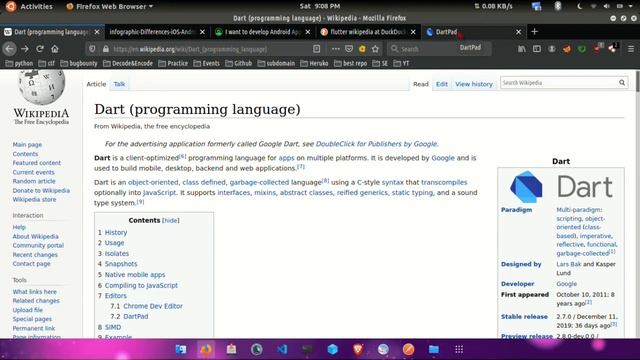Open the terminal icon in the dock
Image resolution: width=640 pixels, height=360 pixels.
(x=307, y=349)
